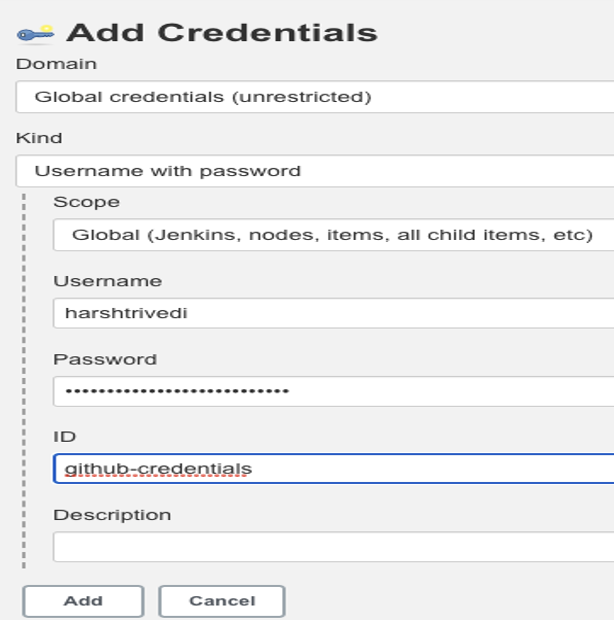Screen dimensions: 614x620
Task: Click the Domain field label
Action: (x=56, y=64)
